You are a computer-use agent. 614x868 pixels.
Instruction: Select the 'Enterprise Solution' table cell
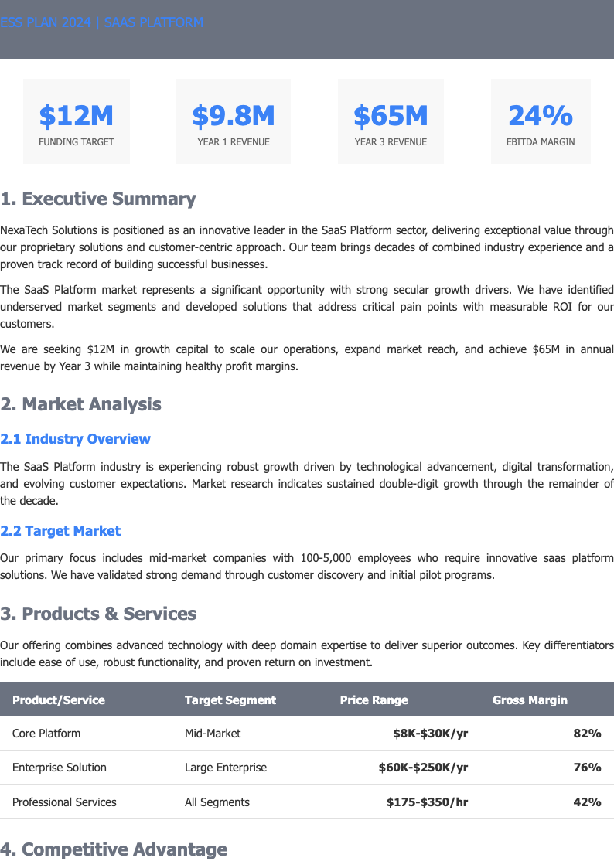[60, 768]
